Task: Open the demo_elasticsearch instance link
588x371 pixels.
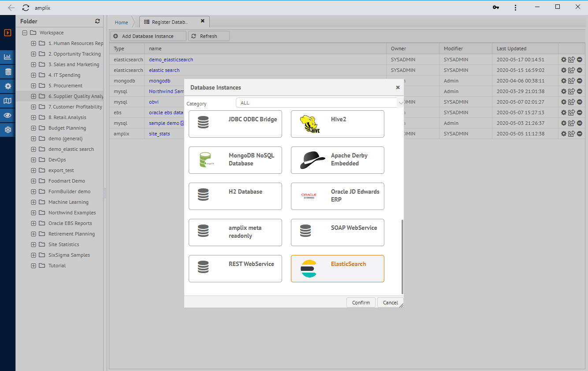Action: (x=171, y=60)
